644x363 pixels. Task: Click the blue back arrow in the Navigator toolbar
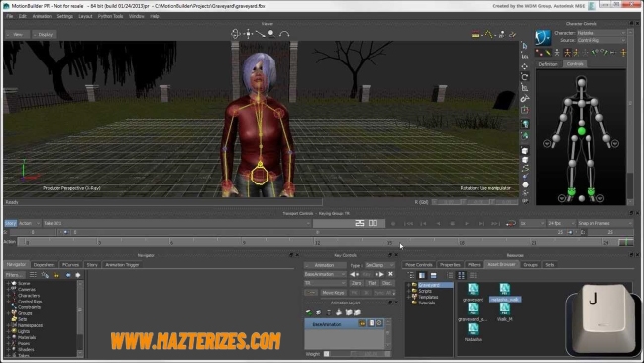click(67, 275)
